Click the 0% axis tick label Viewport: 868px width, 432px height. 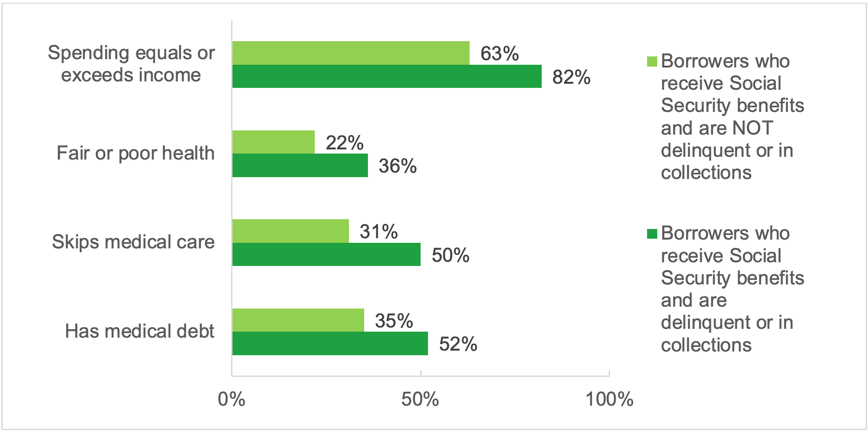point(232,399)
